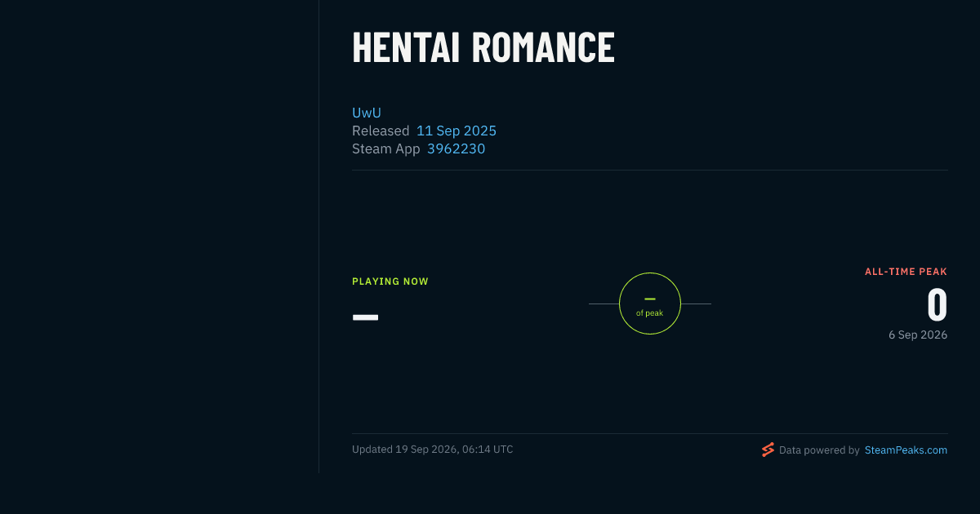Click the Updated 19 Sep 2026 timestamp
980x514 pixels.
[x=433, y=449]
